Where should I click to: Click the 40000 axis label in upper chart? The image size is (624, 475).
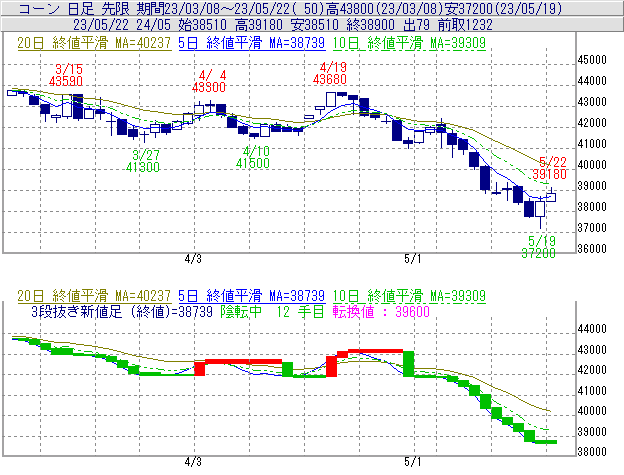coord(592,165)
